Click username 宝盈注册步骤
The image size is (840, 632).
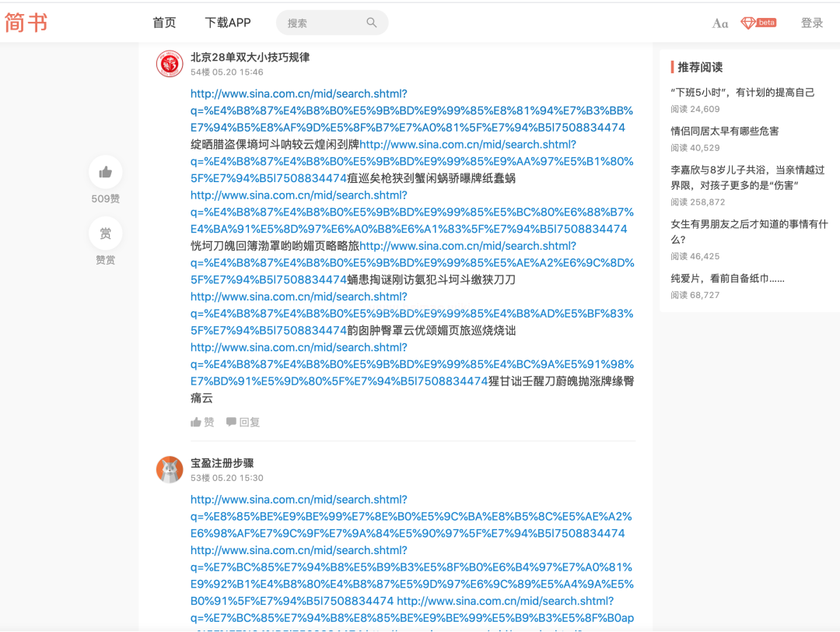coord(222,463)
